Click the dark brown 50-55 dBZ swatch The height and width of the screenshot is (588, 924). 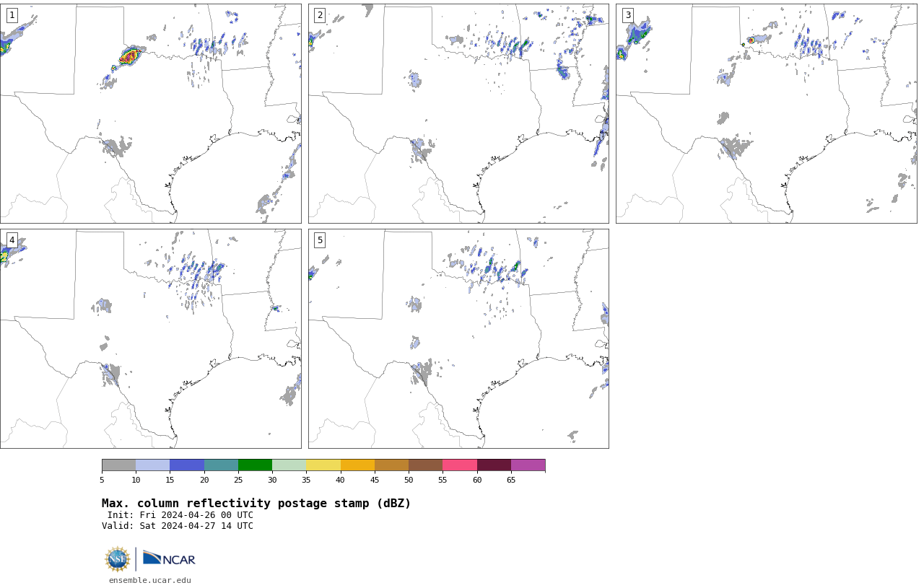click(x=426, y=465)
